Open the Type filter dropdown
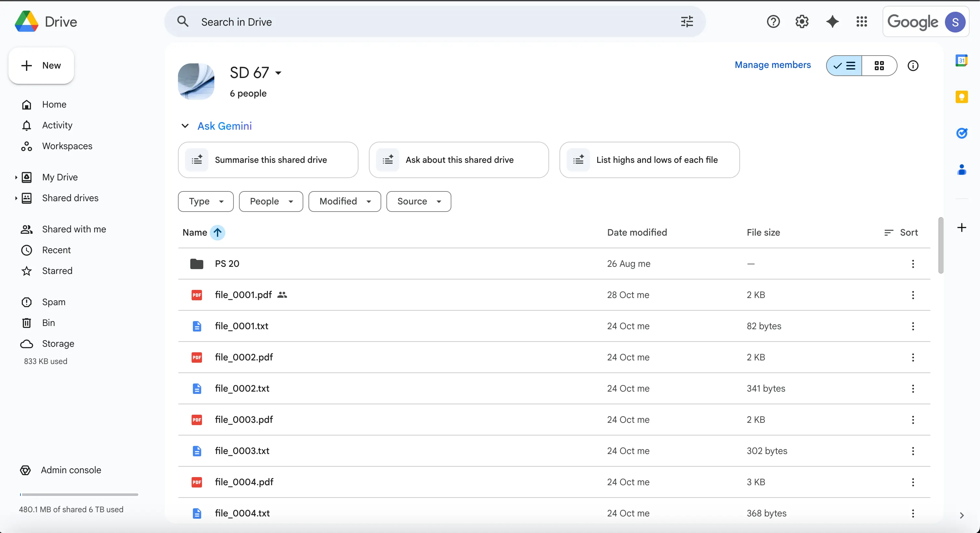 206,201
